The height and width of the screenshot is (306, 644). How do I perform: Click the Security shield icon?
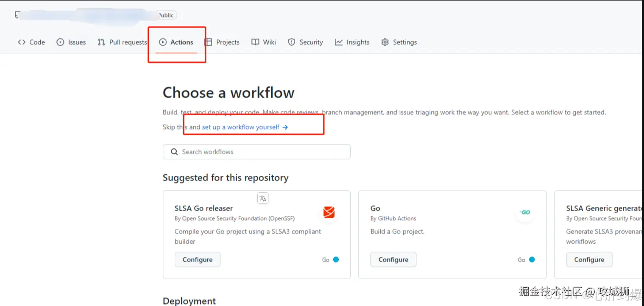click(292, 42)
